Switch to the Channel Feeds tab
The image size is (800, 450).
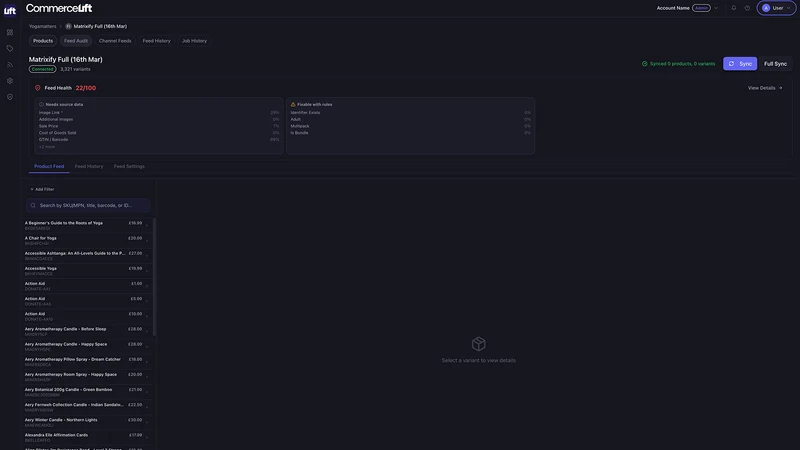[x=115, y=41]
